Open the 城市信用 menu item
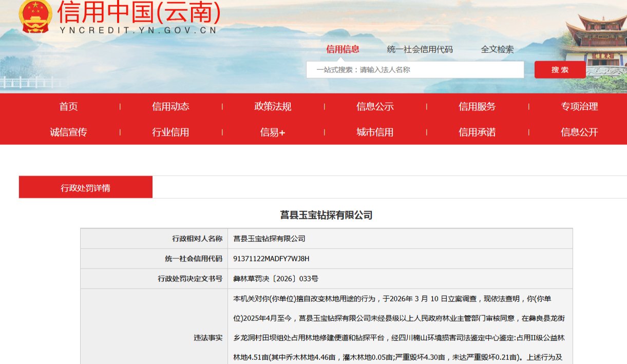 (375, 132)
